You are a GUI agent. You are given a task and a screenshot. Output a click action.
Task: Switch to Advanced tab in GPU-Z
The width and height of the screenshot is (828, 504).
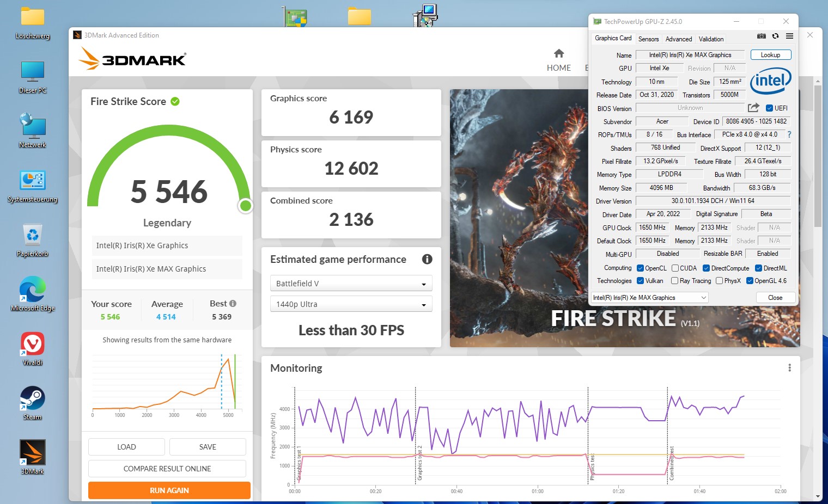[679, 39]
